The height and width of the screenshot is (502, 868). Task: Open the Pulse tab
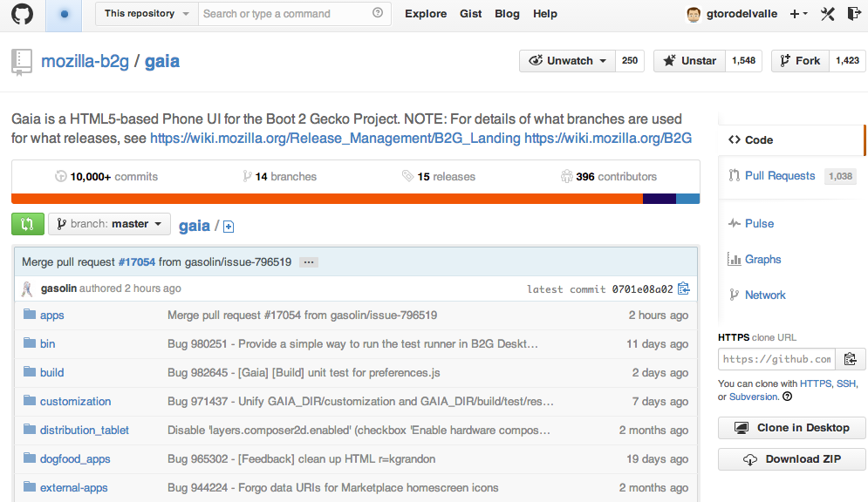point(759,223)
